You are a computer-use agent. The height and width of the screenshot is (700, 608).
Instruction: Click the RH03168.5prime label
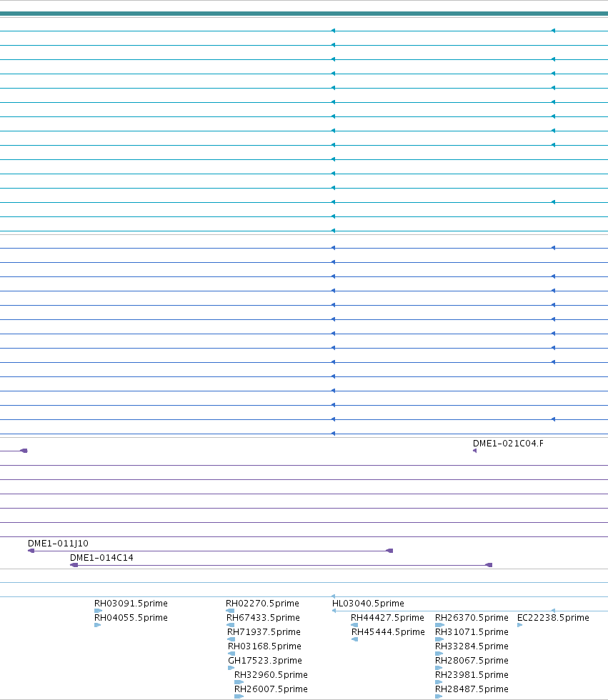264,646
